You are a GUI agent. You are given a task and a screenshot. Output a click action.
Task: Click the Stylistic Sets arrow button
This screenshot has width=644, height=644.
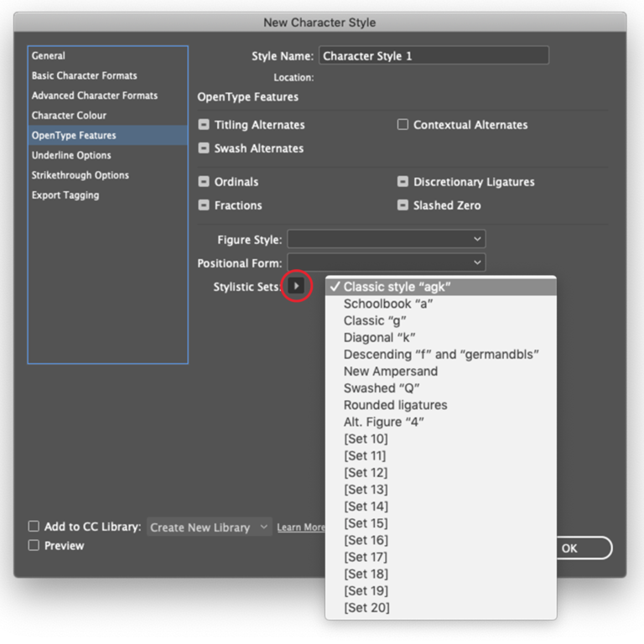pyautogui.click(x=295, y=287)
